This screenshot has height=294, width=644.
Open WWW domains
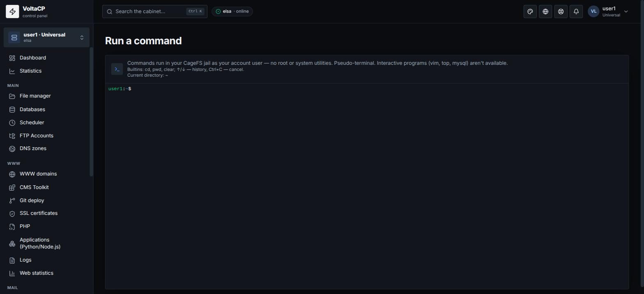46,174
